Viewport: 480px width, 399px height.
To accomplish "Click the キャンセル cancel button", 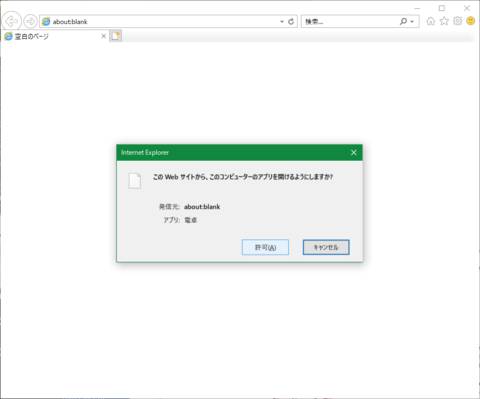I will click(x=326, y=247).
